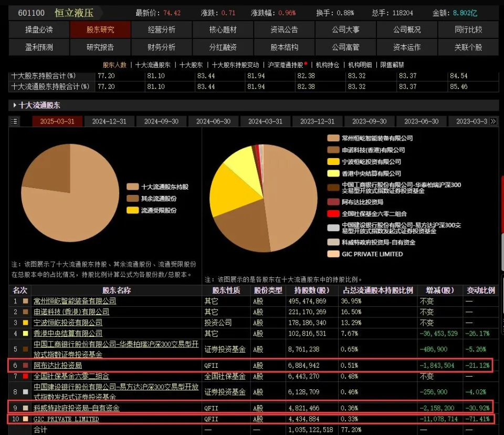Click the row 6 阿布达比投资局 color marker
504x435 pixels.
pos(25,366)
